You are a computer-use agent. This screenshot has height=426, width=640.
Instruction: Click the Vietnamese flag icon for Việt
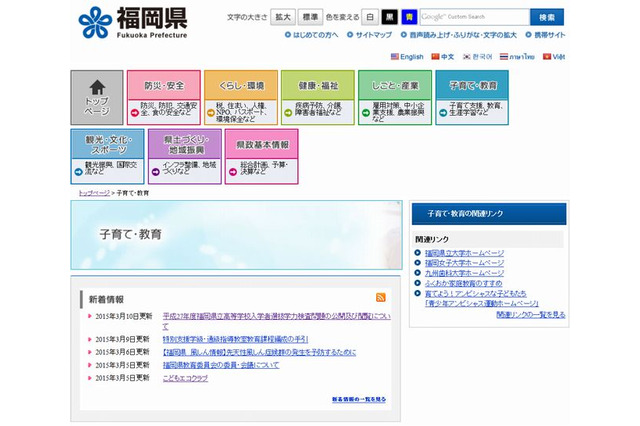point(546,57)
